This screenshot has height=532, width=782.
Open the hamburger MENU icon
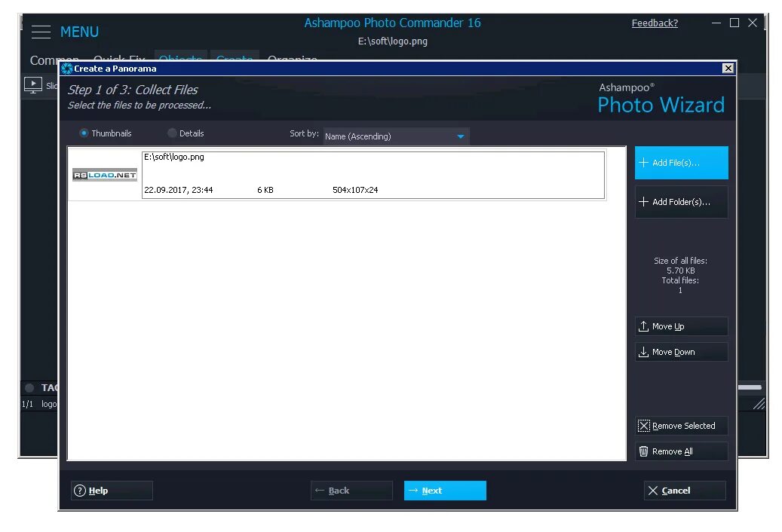tap(41, 32)
